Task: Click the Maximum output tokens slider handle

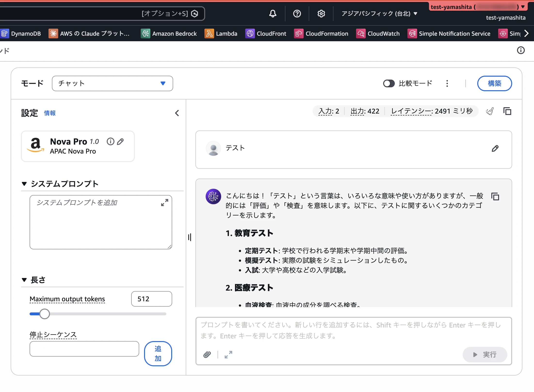Action: click(x=45, y=314)
